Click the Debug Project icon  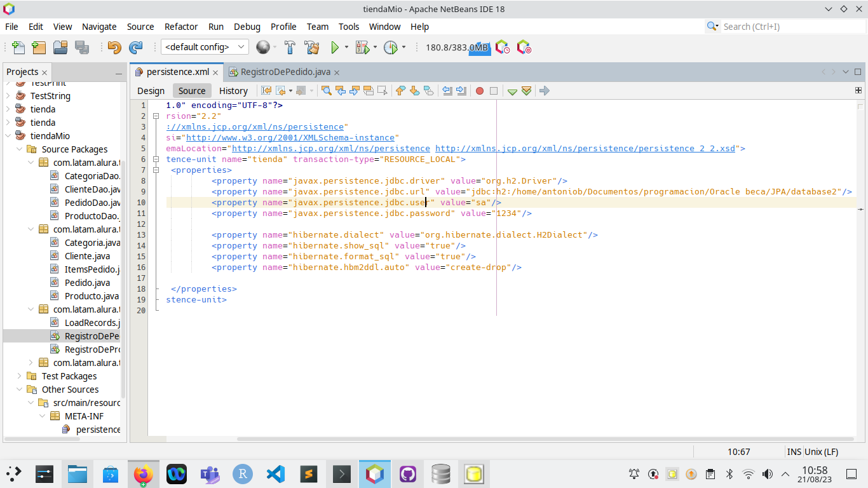pyautogui.click(x=362, y=47)
